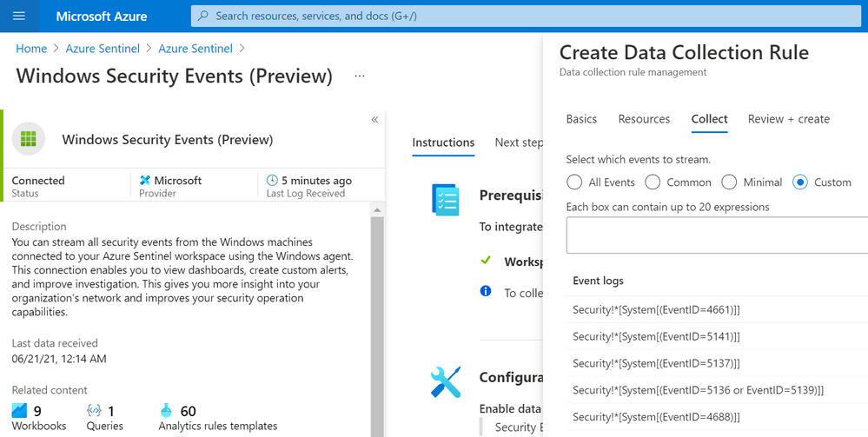This screenshot has height=437, width=868.
Task: Switch to the Resources tab
Action: (644, 119)
